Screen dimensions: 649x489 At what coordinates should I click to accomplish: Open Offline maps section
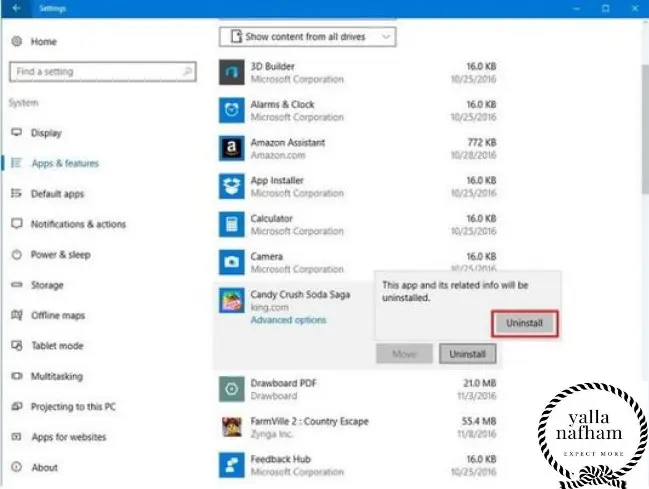(58, 316)
